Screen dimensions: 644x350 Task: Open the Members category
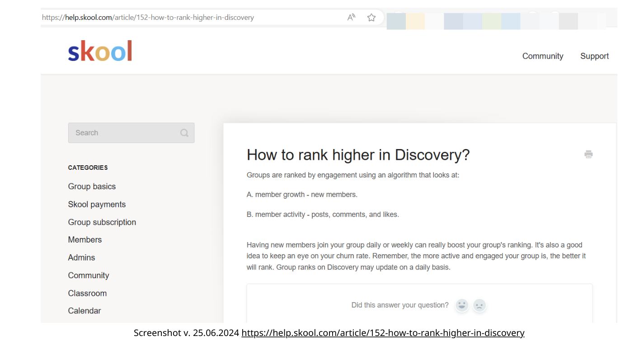click(x=85, y=240)
